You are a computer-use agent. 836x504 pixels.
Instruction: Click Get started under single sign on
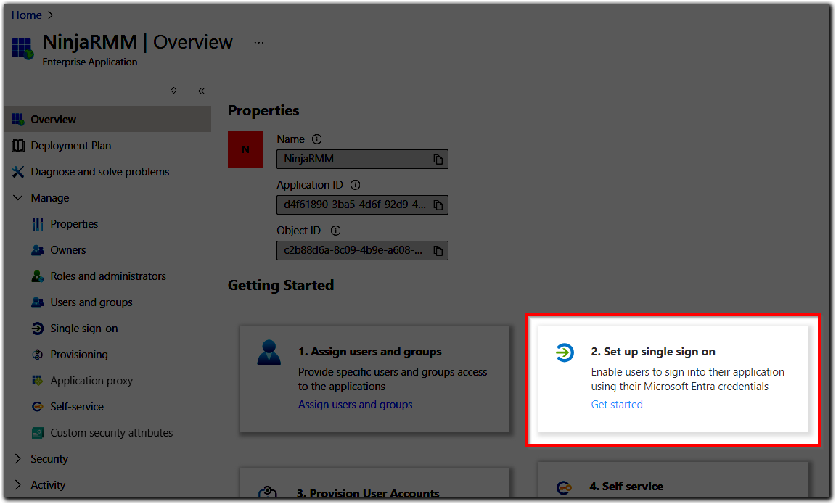616,405
